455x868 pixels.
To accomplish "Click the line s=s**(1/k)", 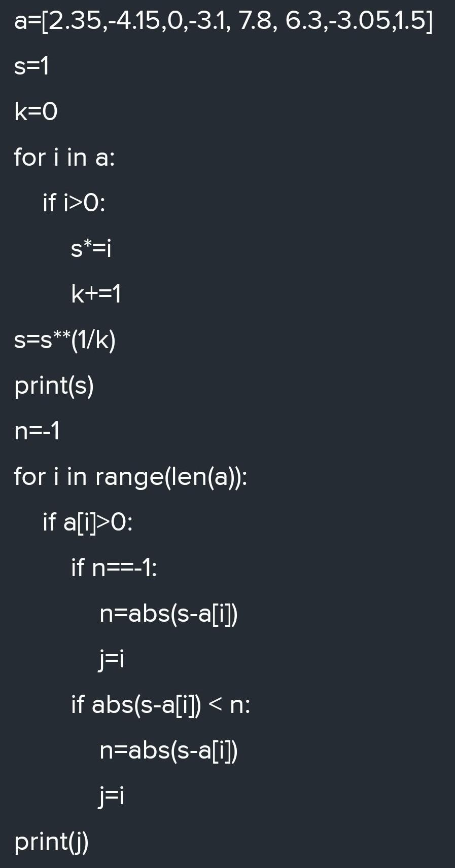I will [x=65, y=340].
